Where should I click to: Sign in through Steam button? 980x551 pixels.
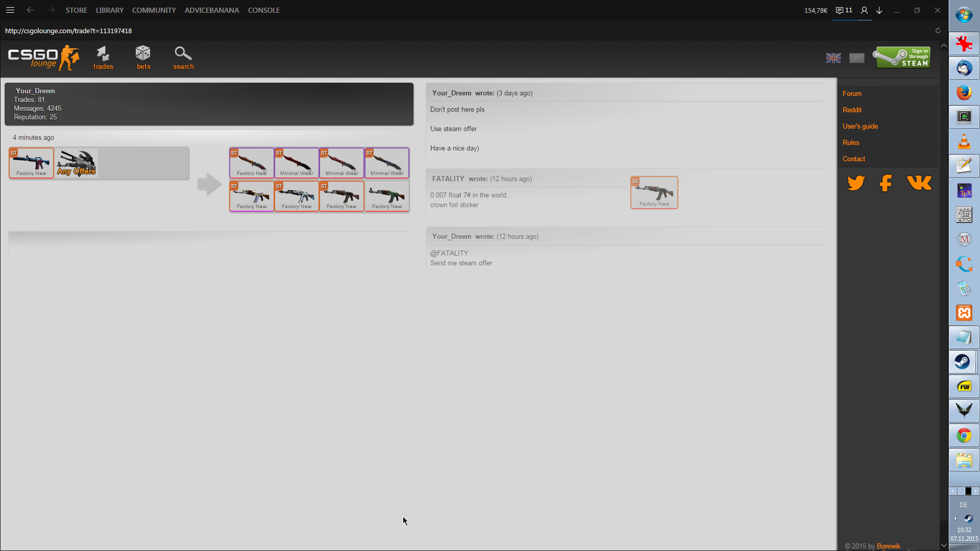pyautogui.click(x=903, y=57)
